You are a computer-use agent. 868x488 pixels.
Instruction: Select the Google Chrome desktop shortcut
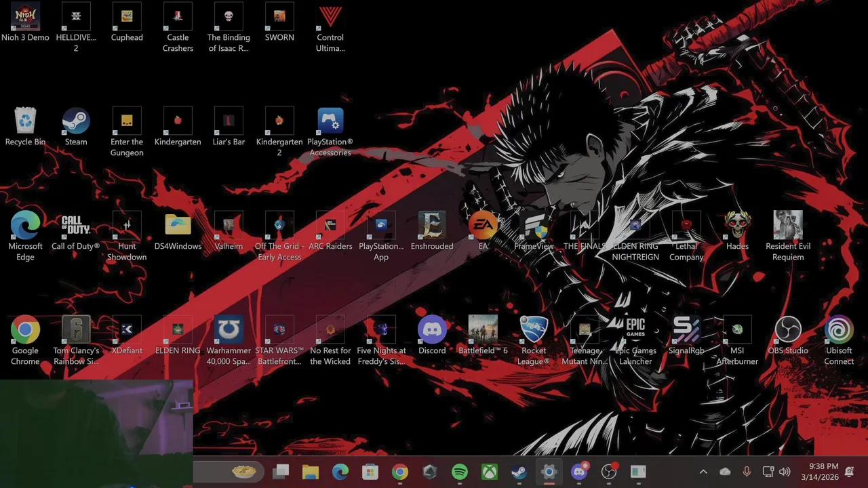point(25,341)
